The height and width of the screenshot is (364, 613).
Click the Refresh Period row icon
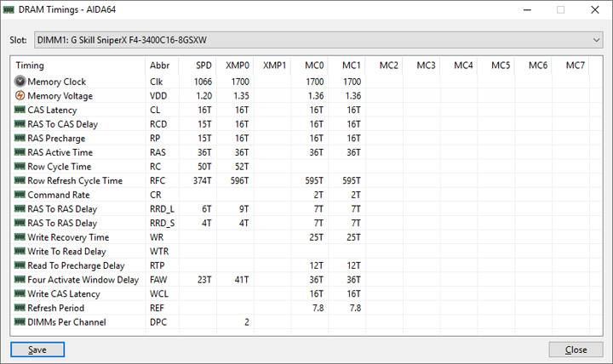pyautogui.click(x=20, y=307)
